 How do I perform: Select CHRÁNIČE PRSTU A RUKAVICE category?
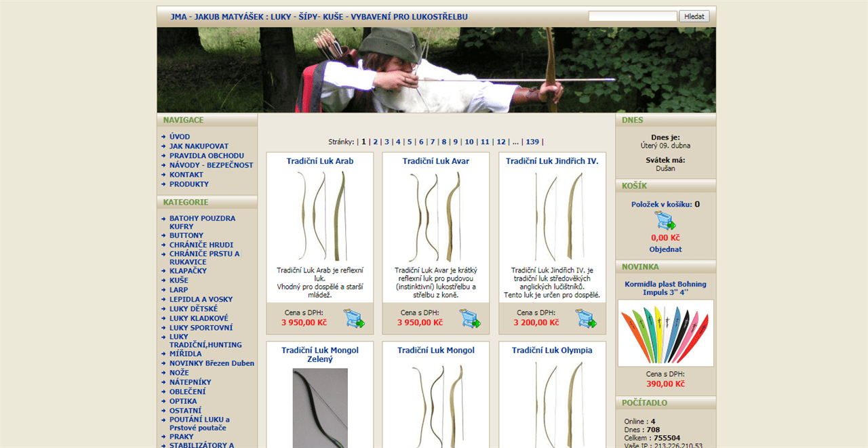[x=205, y=258]
